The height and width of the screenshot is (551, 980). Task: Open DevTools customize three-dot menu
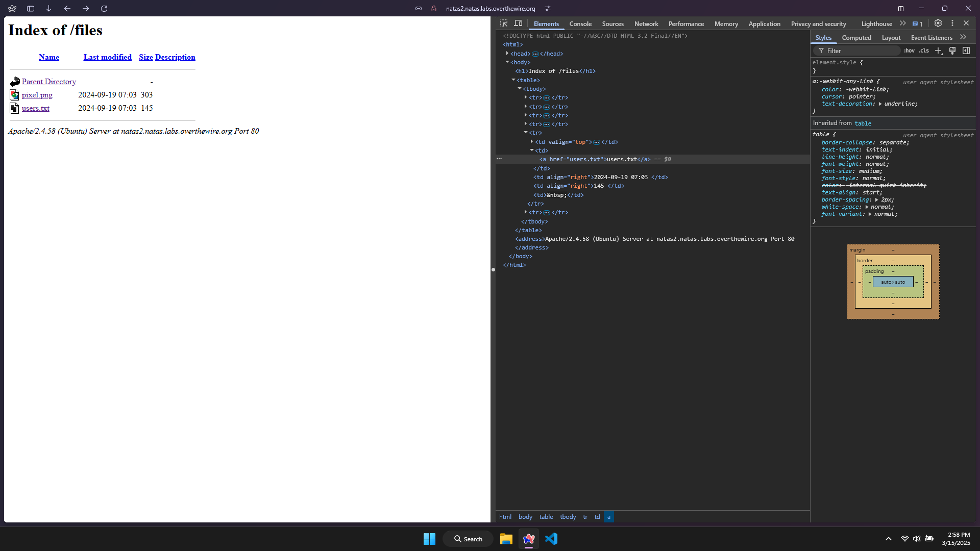pyautogui.click(x=952, y=23)
